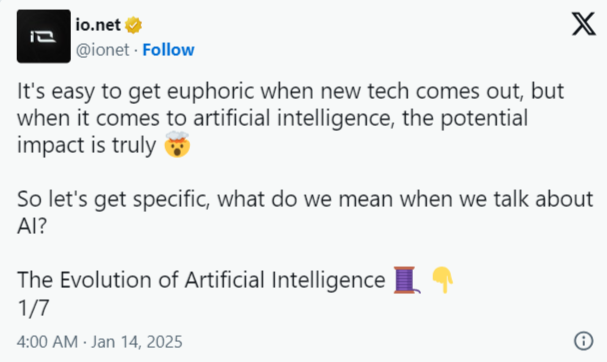Click the 'impact is truly' text
Image resolution: width=607 pixels, height=362 pixels.
coord(86,146)
